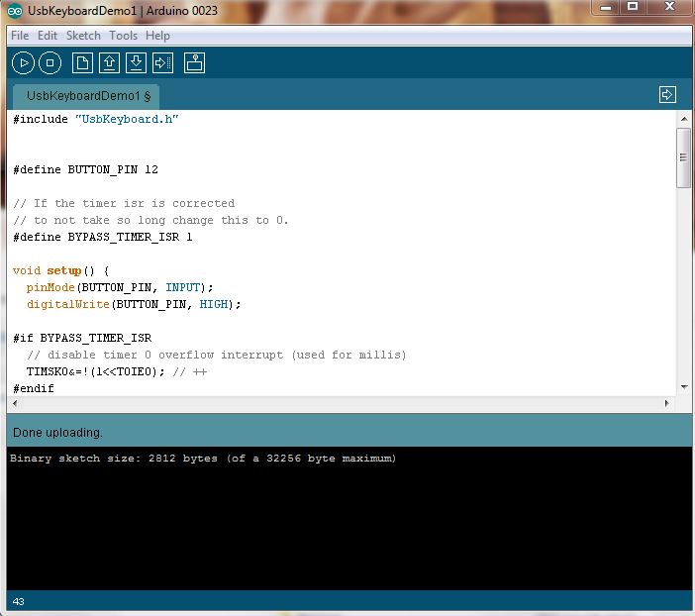Click the editor scroll-down arrow

[x=684, y=387]
